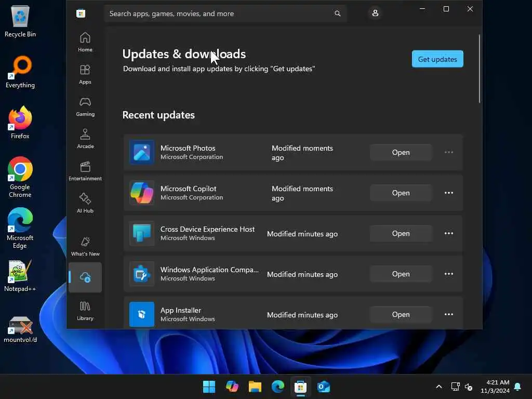The height and width of the screenshot is (399, 532).
Task: Click the Store search input field
Action: tap(225, 14)
